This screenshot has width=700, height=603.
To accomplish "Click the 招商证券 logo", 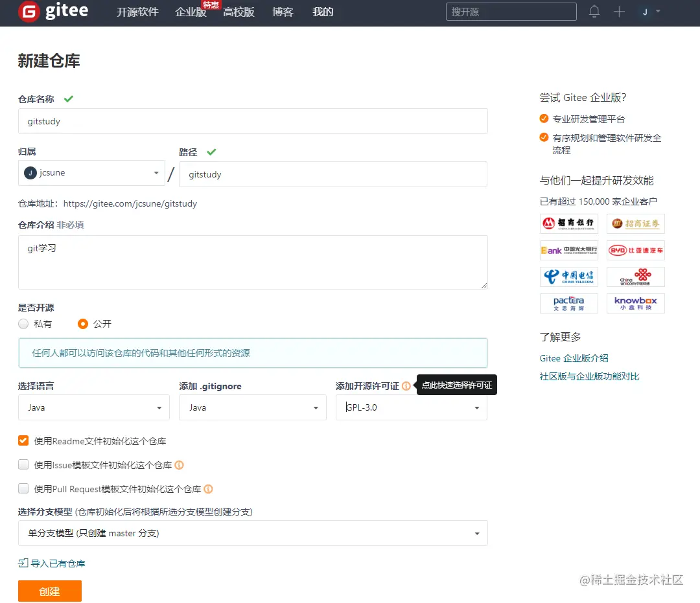I will click(635, 223).
